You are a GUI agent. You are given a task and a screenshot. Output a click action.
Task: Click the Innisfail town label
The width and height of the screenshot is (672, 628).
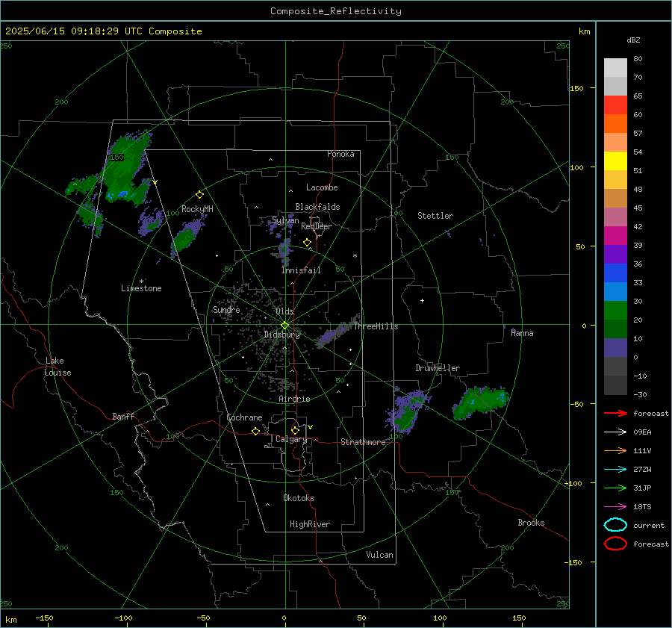tap(301, 270)
